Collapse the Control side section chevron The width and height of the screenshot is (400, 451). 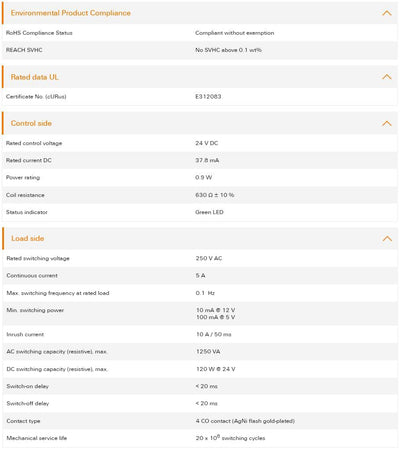pyautogui.click(x=387, y=123)
